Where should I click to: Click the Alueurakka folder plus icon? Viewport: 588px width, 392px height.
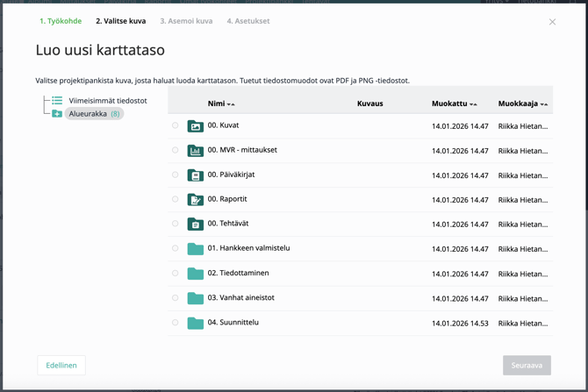pos(57,114)
